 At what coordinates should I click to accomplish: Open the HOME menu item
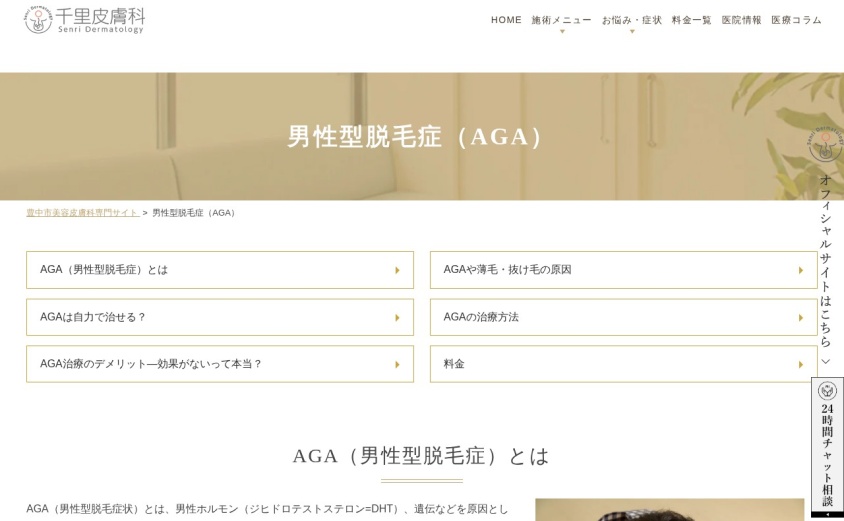(x=506, y=20)
